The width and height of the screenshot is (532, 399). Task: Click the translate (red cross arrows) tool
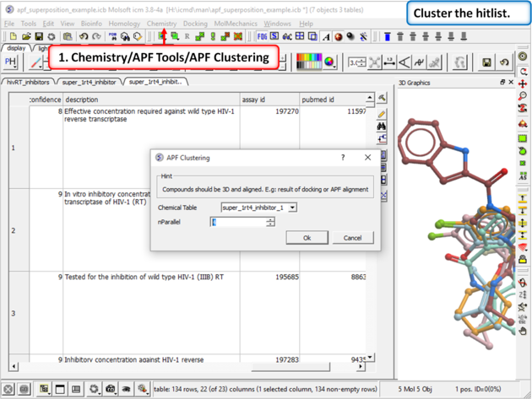[x=524, y=84]
